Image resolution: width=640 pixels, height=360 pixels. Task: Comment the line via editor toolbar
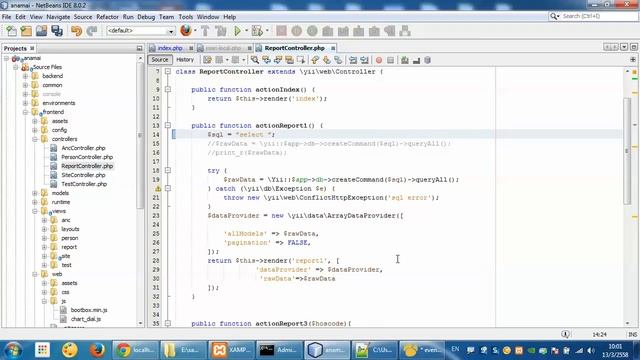click(404, 60)
